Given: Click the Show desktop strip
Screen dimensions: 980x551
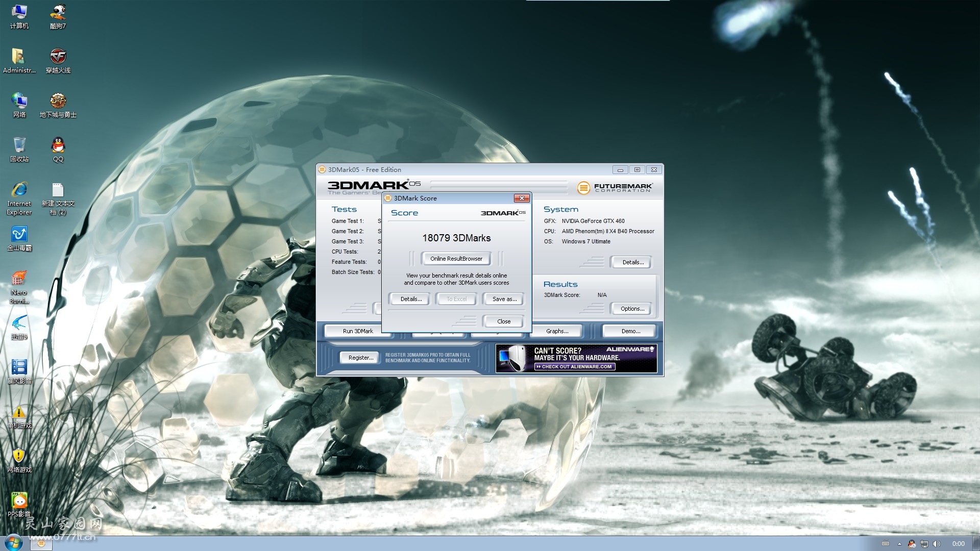Looking at the screenshot, I should 976,543.
